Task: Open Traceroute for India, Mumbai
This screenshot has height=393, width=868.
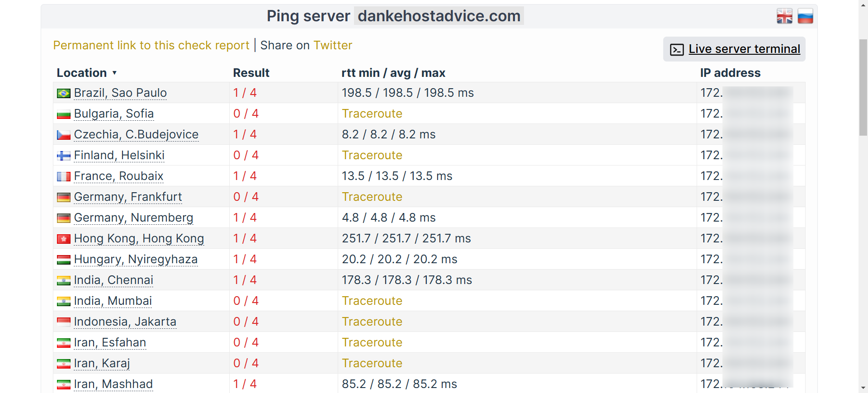Action: pyautogui.click(x=372, y=301)
